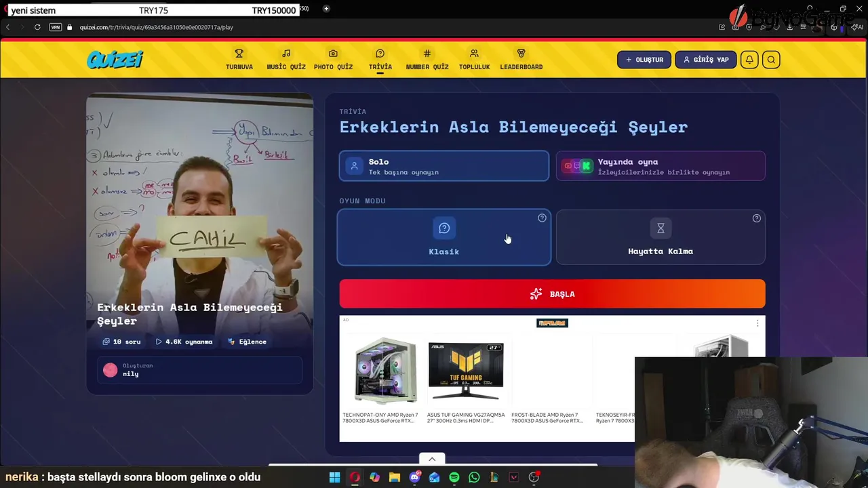Click the 4.6K oynanma play count

[184, 342]
